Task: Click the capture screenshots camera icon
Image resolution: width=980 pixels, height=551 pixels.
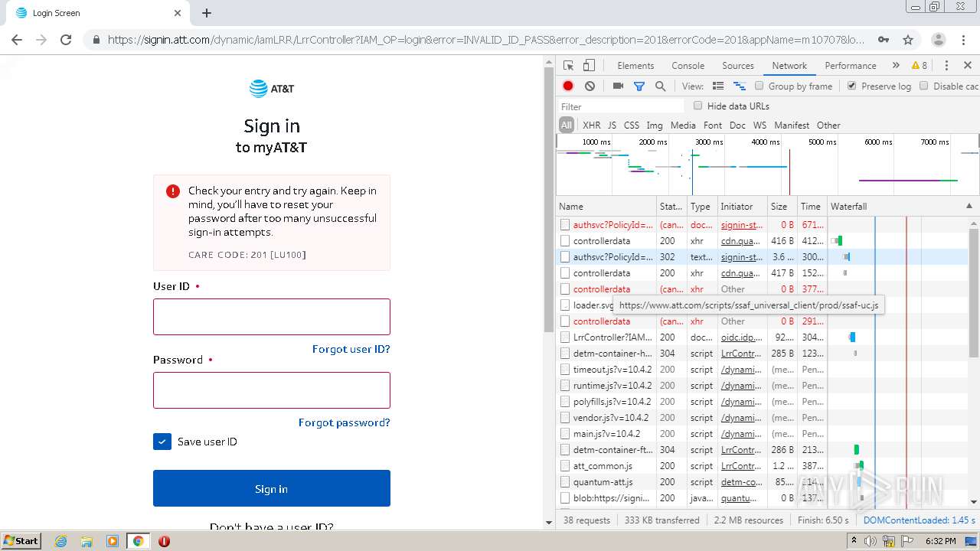Action: [x=618, y=86]
